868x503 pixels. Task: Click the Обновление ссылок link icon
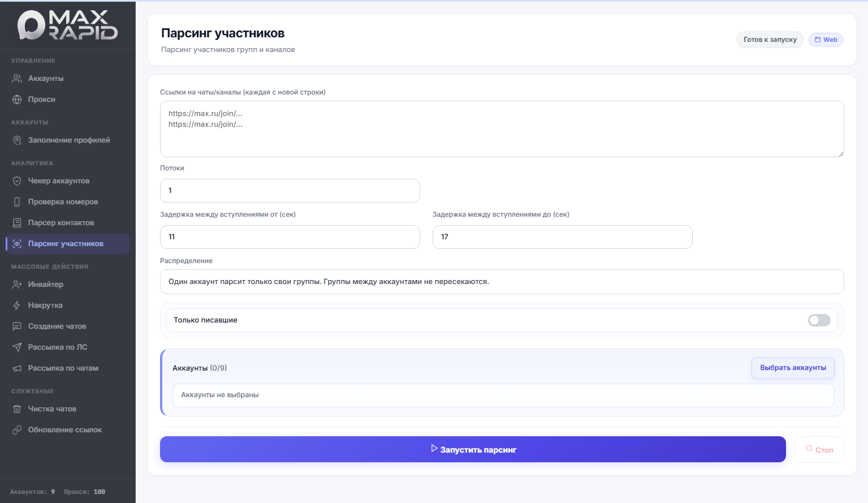pos(17,430)
